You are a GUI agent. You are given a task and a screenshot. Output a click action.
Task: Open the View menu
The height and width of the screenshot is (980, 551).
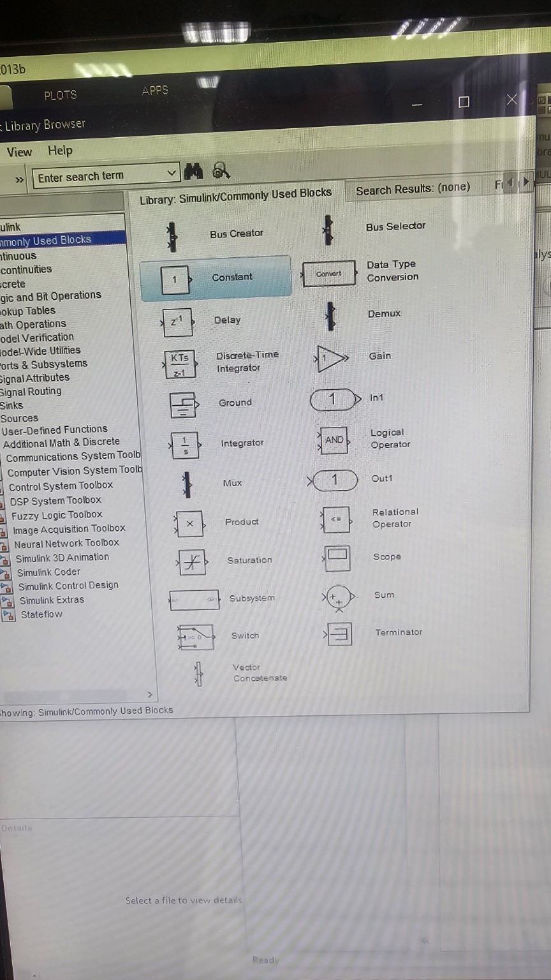tap(19, 152)
